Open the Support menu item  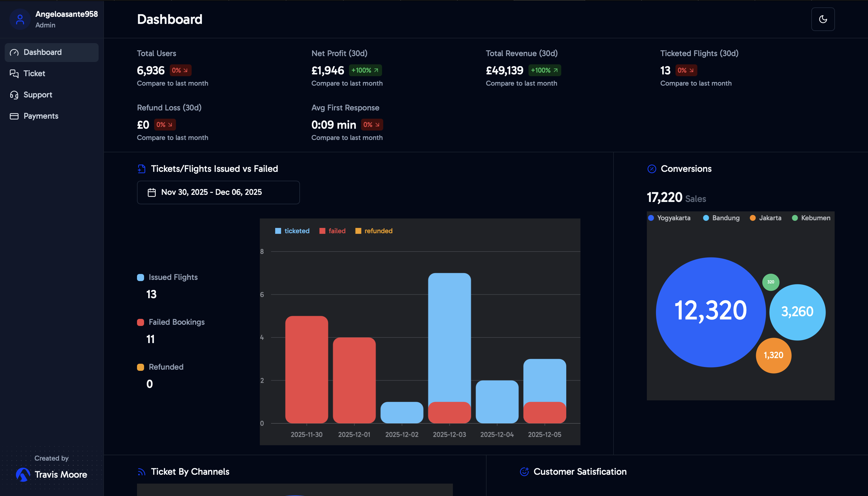point(38,95)
